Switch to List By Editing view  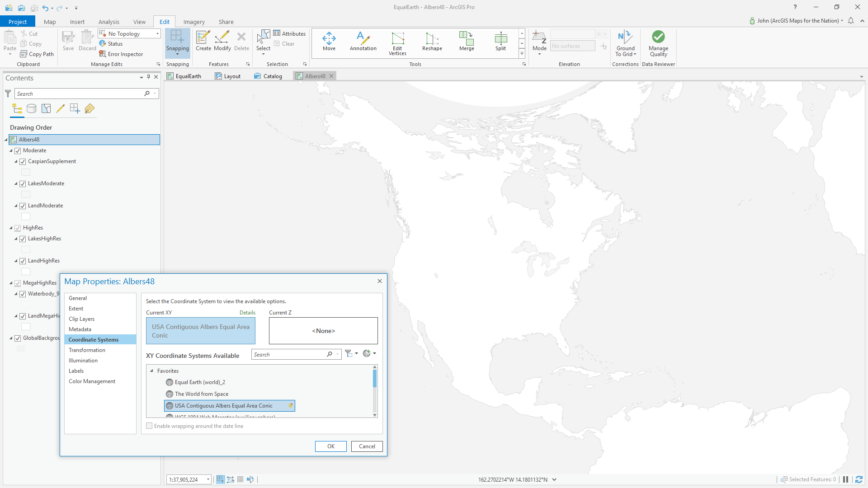click(x=61, y=108)
